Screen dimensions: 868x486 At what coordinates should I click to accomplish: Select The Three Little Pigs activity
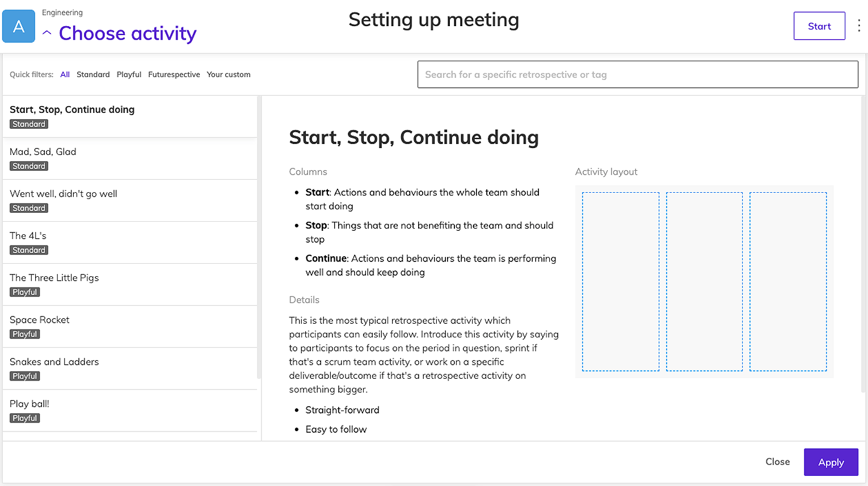pyautogui.click(x=130, y=284)
